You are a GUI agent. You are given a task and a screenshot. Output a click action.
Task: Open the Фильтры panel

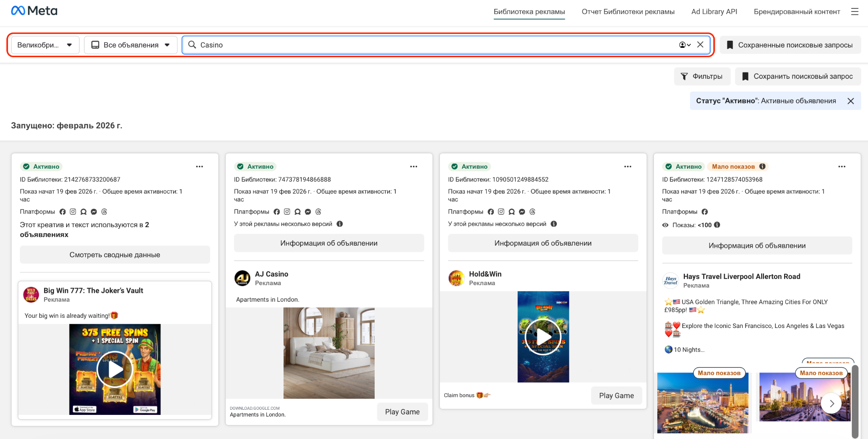click(702, 76)
